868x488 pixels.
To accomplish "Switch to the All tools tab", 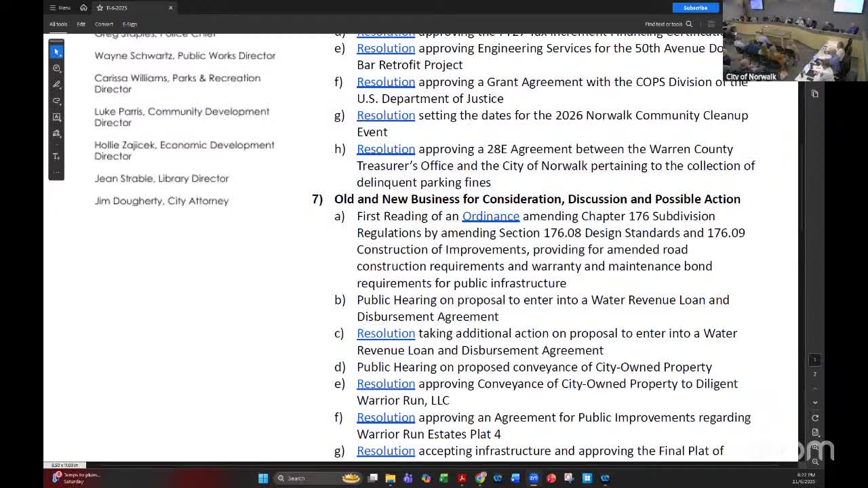I will (x=58, y=24).
